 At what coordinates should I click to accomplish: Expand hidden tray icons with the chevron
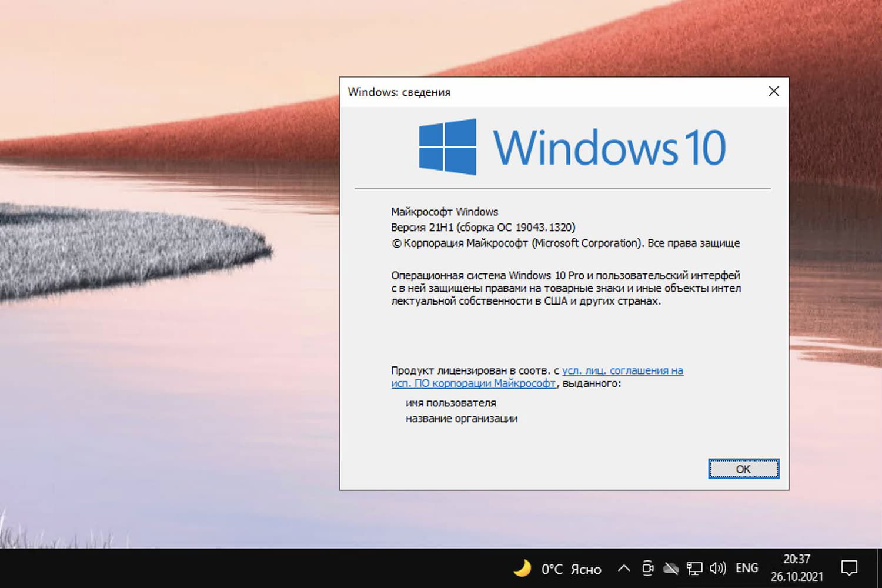tap(624, 568)
